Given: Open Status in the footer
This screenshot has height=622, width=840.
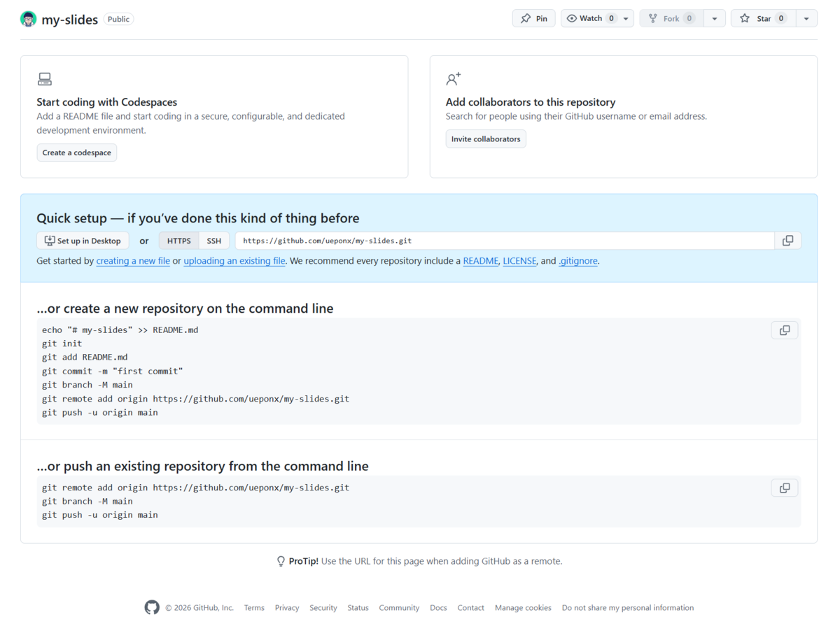Looking at the screenshot, I should click(358, 608).
